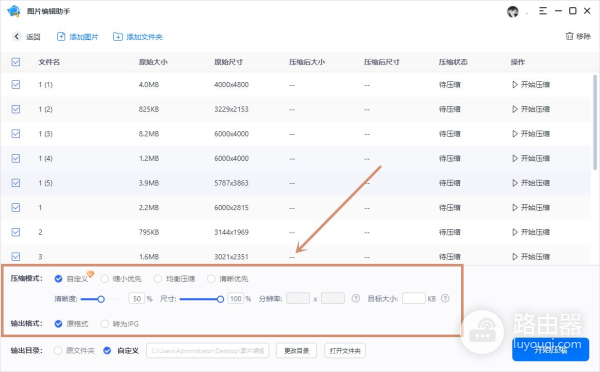Start compressing the 795KB file via play icon
This screenshot has height=372, width=600.
[515, 232]
